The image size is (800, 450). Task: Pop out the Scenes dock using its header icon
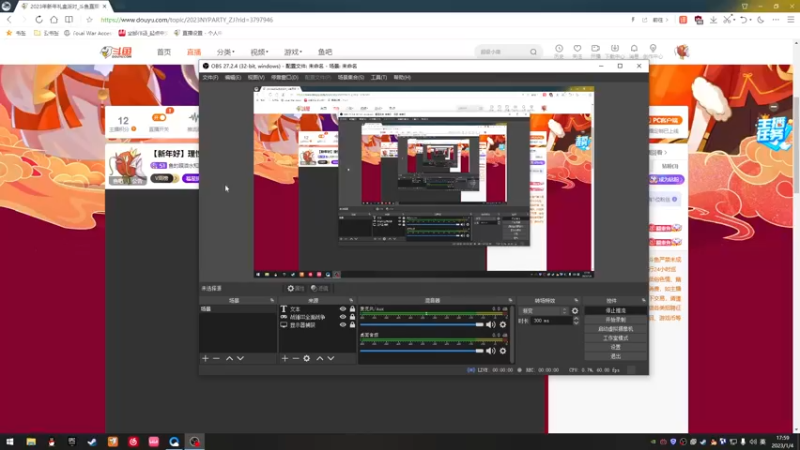pos(272,301)
